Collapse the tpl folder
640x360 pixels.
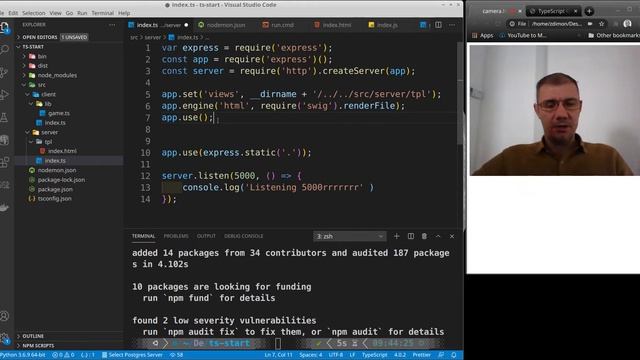[x=48, y=142]
